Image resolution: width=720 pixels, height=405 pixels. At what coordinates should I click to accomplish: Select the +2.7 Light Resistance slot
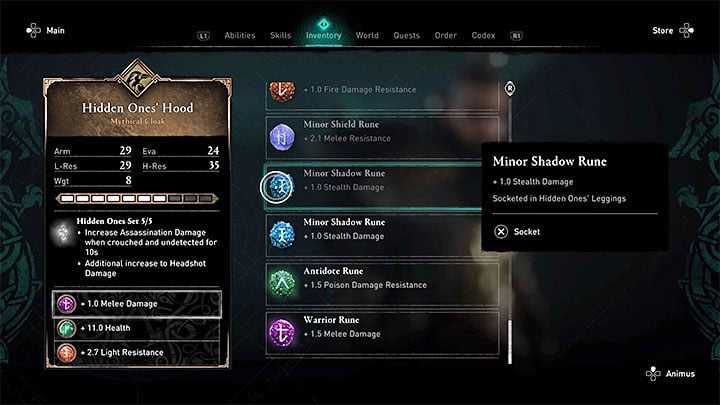click(x=137, y=353)
